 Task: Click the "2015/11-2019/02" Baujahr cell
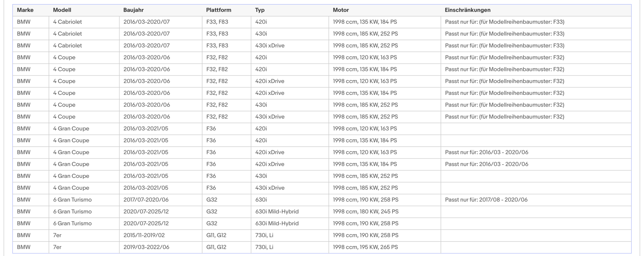tap(144, 235)
